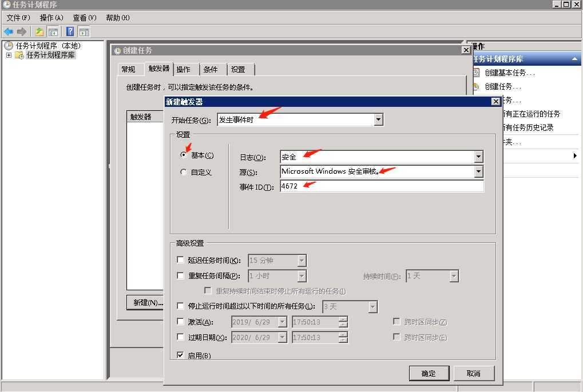Click the back arrow toolbar icon
Image resolution: width=583 pixels, height=392 pixels.
click(x=8, y=32)
